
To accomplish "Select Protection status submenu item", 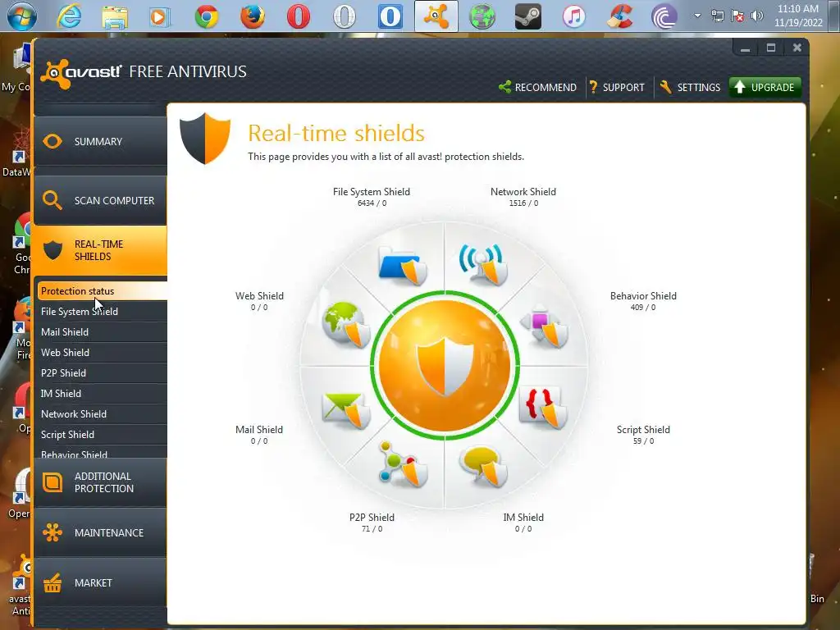I will pyautogui.click(x=103, y=291).
